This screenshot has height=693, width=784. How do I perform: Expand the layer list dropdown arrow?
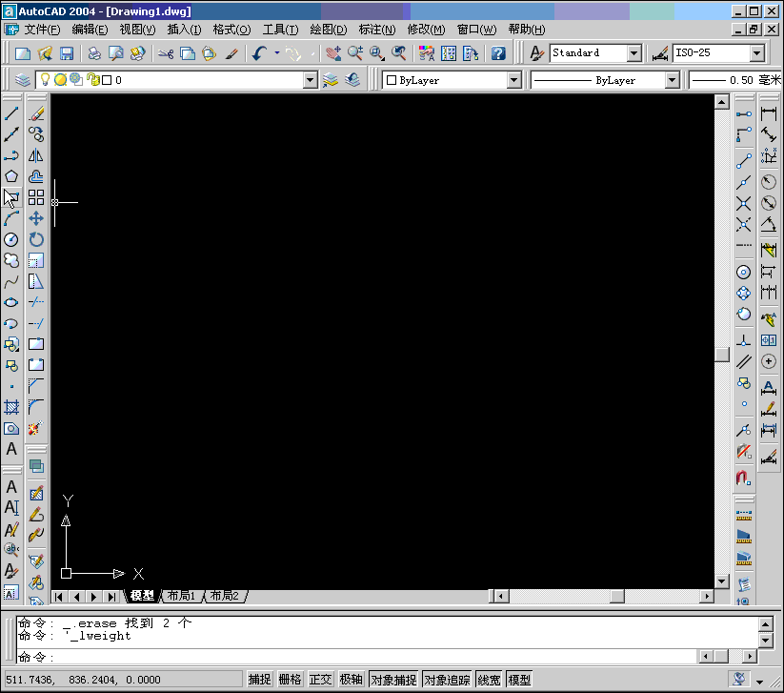(310, 80)
